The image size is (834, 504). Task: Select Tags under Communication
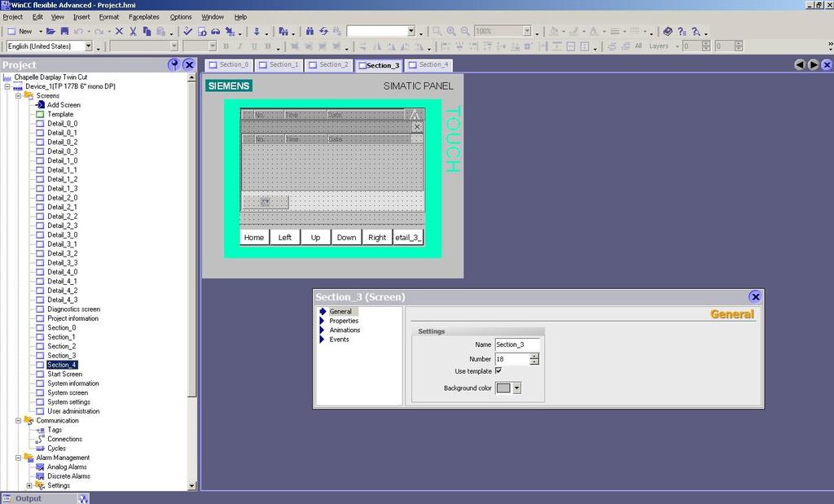[55, 430]
